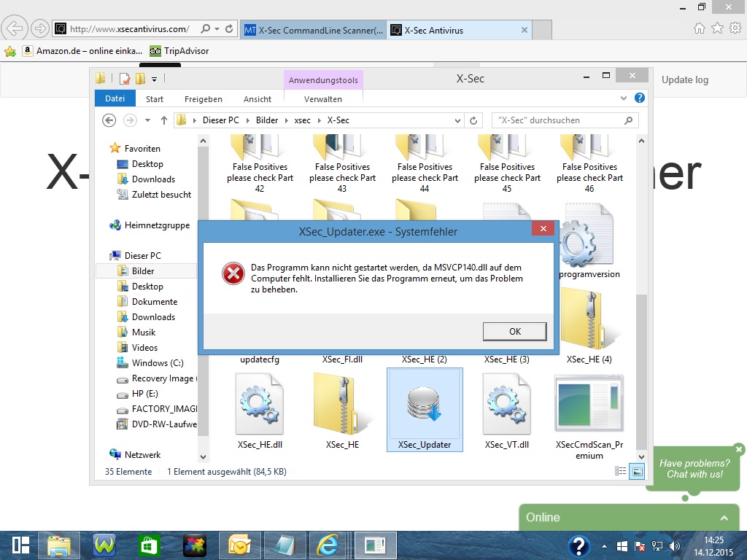Switch to the Freigeben ribbon tab
The width and height of the screenshot is (747, 560).
(203, 99)
